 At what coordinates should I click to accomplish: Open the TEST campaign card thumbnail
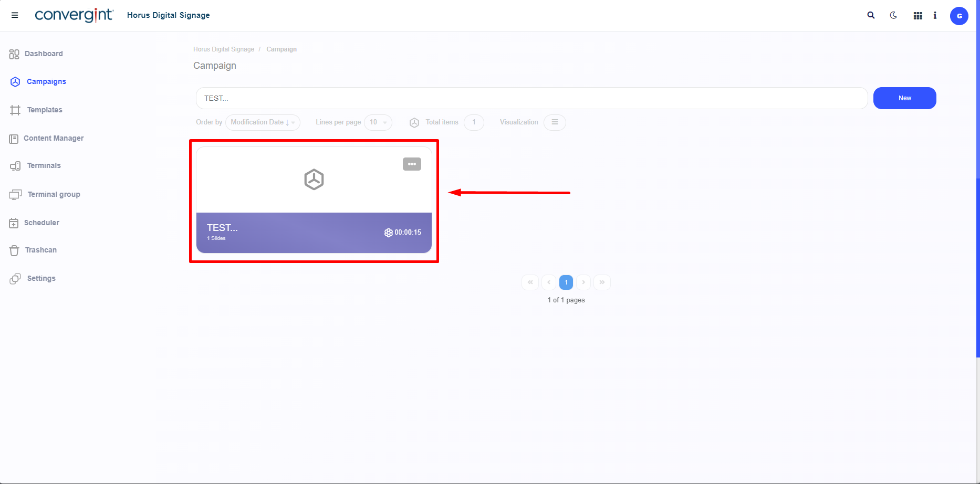click(314, 180)
